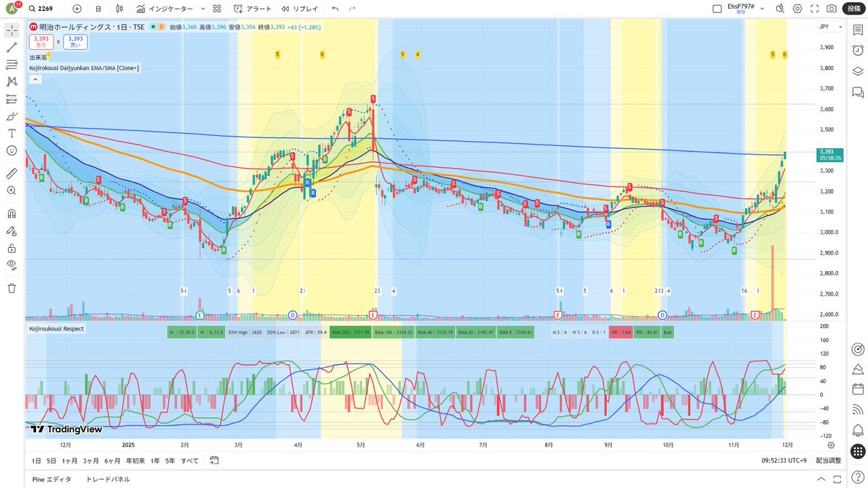Viewport: 868px width, 488px height.
Task: Open the notifications bell icon
Action: 858,431
